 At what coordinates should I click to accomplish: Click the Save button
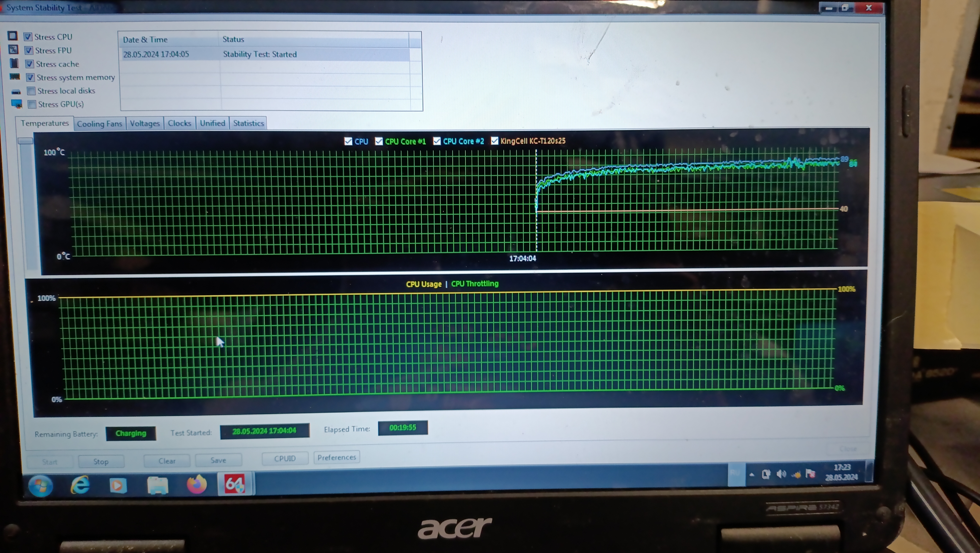click(218, 460)
